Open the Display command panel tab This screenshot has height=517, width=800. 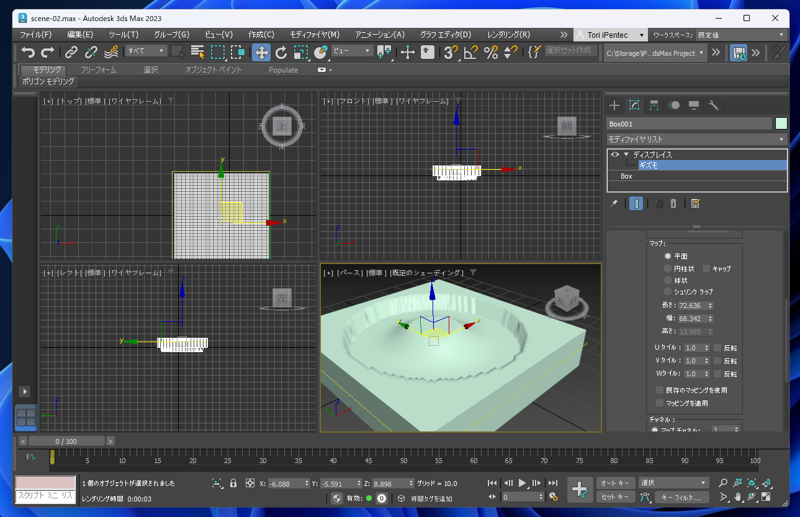tap(694, 105)
